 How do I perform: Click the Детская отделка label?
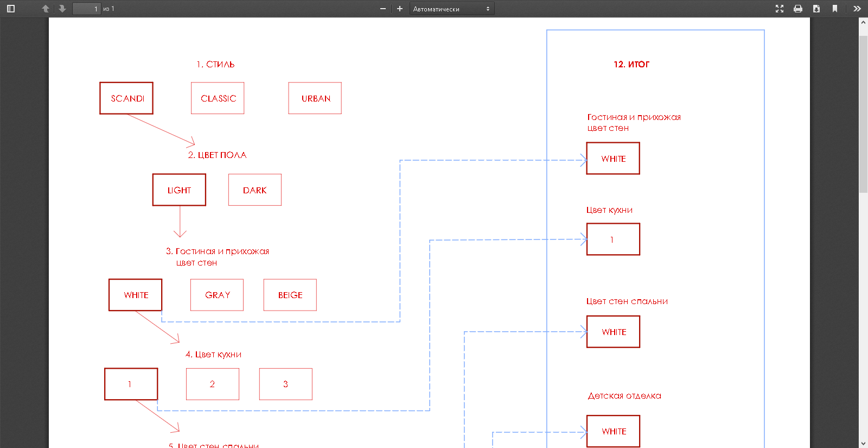click(x=624, y=396)
